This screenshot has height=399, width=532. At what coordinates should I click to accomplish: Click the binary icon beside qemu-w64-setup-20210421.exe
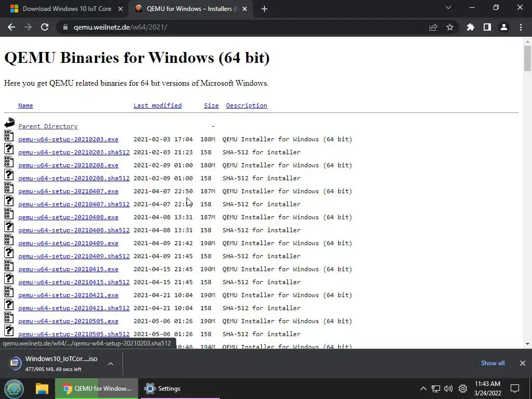pyautogui.click(x=9, y=291)
